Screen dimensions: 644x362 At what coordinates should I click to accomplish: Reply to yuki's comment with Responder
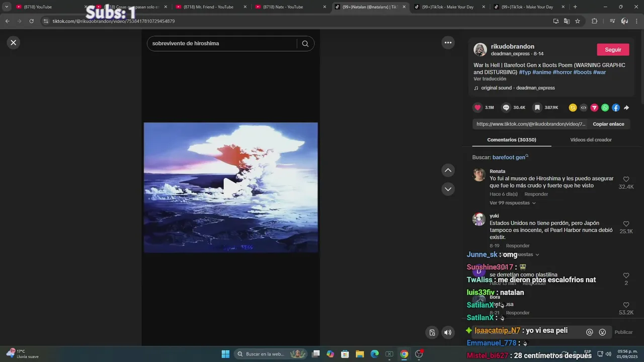tap(517, 246)
